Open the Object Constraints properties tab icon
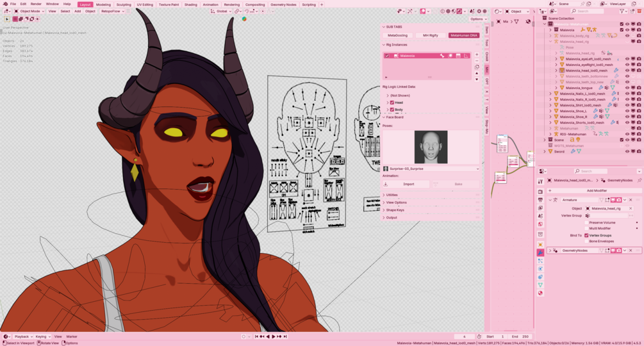This screenshot has height=346, width=644. tap(540, 277)
